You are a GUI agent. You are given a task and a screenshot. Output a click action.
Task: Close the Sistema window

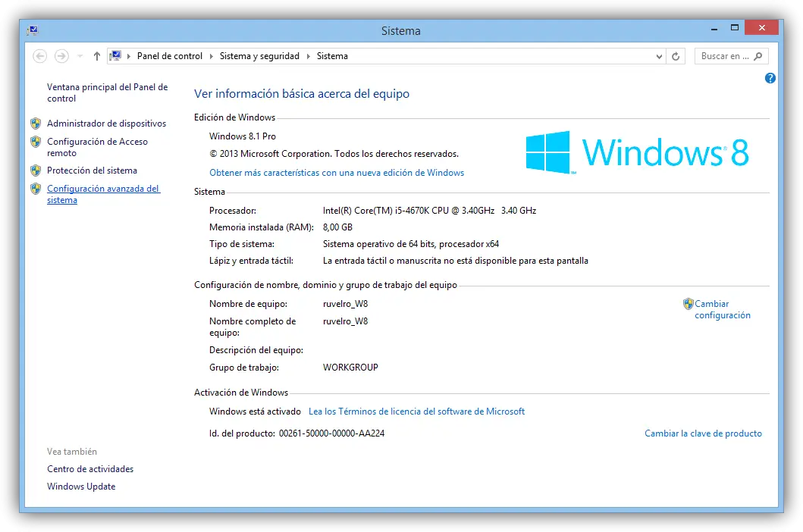(762, 27)
